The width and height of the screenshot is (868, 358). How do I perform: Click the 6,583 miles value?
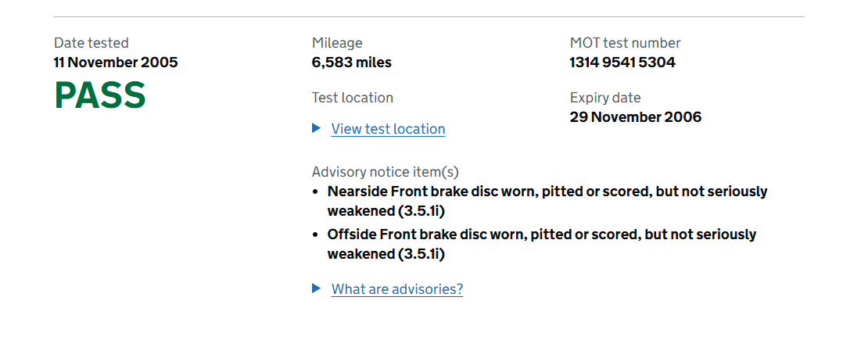tap(352, 63)
